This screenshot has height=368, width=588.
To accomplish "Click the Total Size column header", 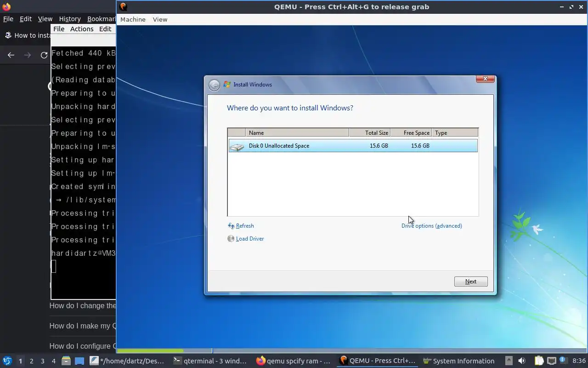I will point(370,133).
